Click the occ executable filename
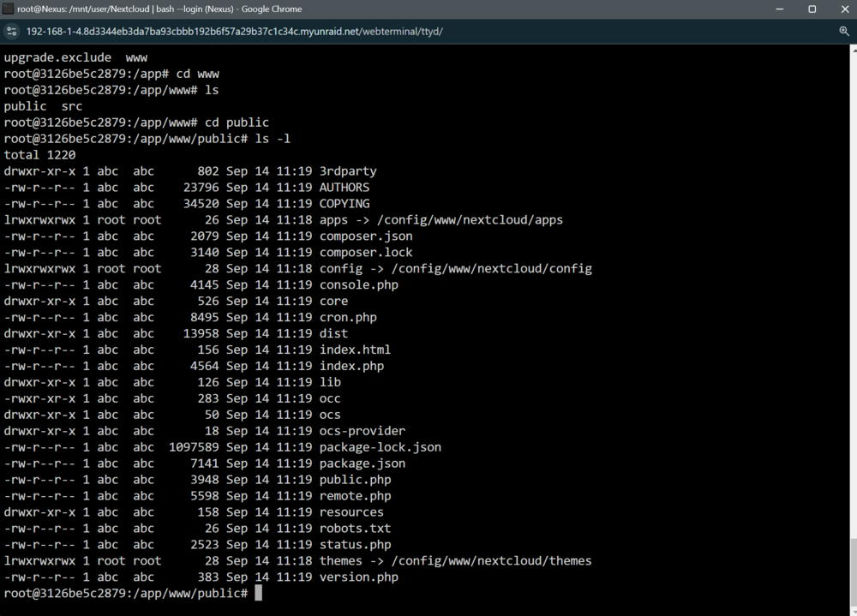The image size is (857, 616). [330, 398]
